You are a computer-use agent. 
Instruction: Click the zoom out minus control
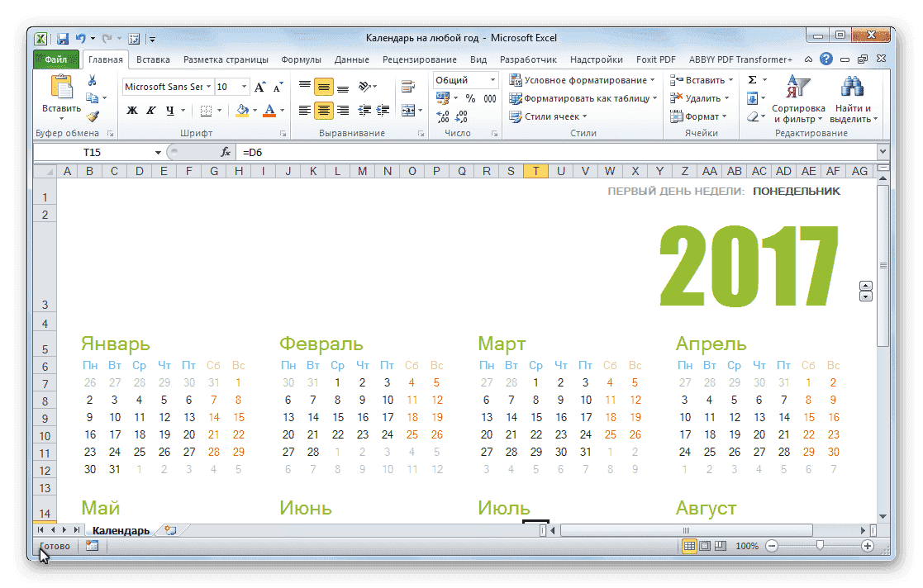(x=771, y=546)
